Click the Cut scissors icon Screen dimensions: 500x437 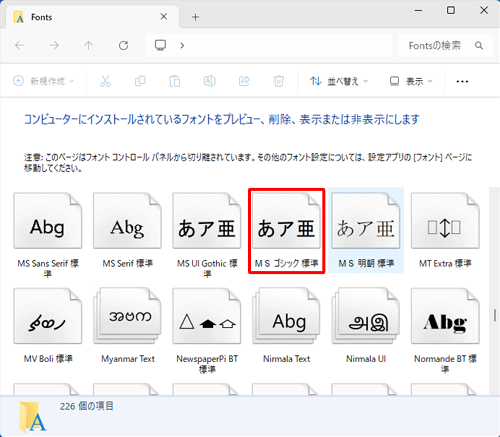coord(105,81)
